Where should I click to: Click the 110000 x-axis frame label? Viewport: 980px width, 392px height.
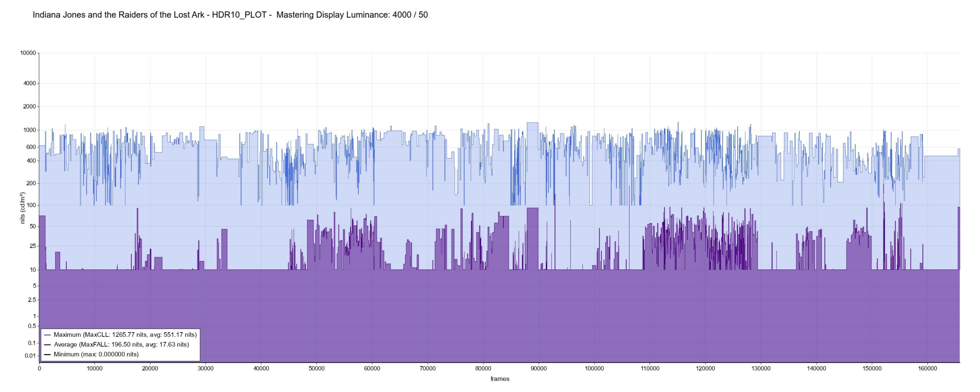650,369
